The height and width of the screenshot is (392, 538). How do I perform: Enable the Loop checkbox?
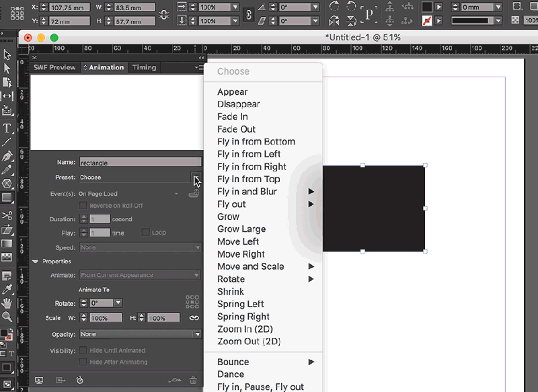point(145,233)
